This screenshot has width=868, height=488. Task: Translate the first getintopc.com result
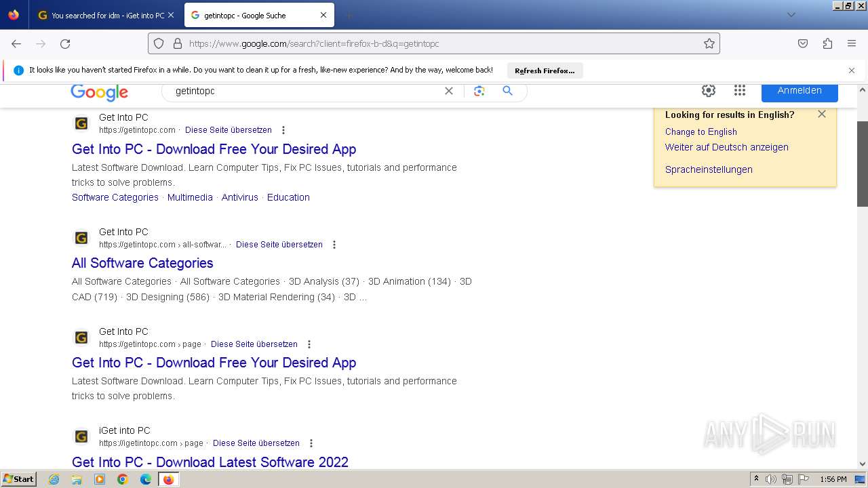pos(229,130)
